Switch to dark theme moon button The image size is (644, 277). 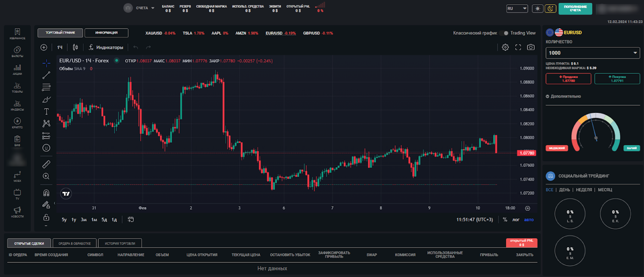point(550,8)
